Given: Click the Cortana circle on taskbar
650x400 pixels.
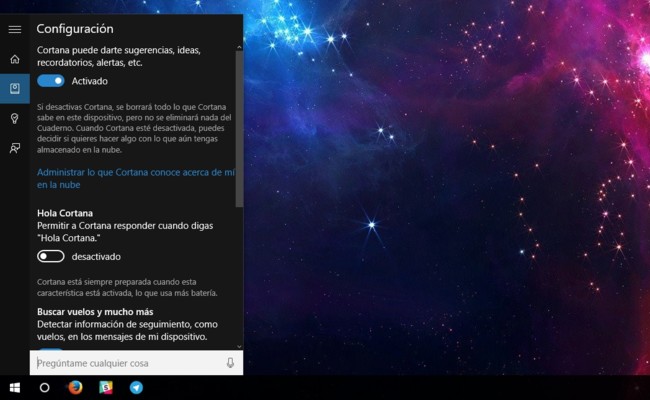Looking at the screenshot, I should [44, 388].
